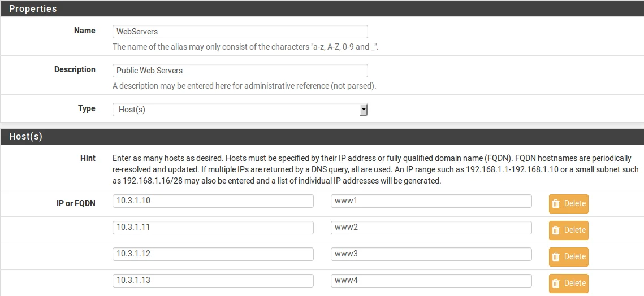Open the Type dropdown showing Host(s)

click(x=240, y=110)
